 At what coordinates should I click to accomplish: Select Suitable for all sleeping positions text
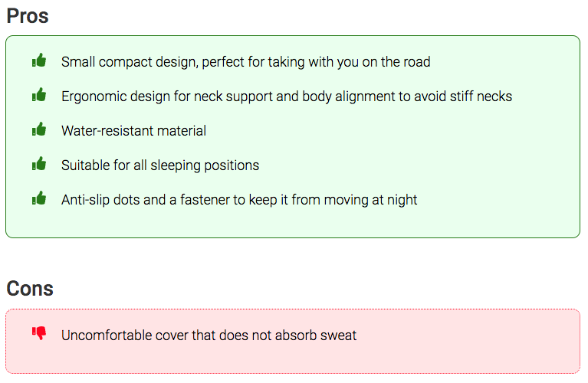[x=160, y=165]
